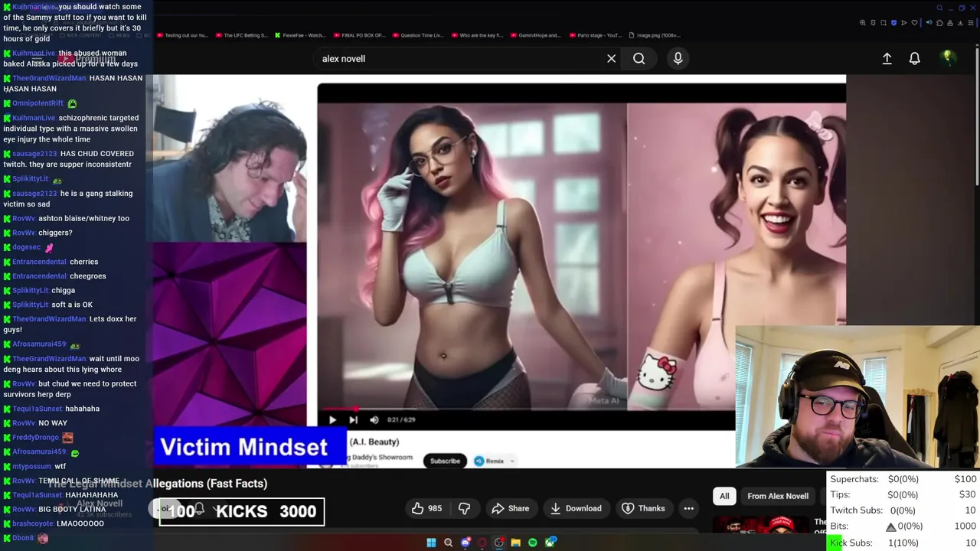
Task: Open the Opera browser taskbar icon
Action: pyautogui.click(x=482, y=543)
